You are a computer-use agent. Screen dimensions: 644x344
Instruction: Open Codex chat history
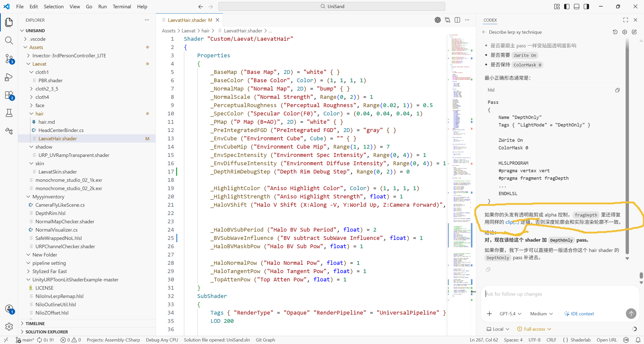[615, 32]
